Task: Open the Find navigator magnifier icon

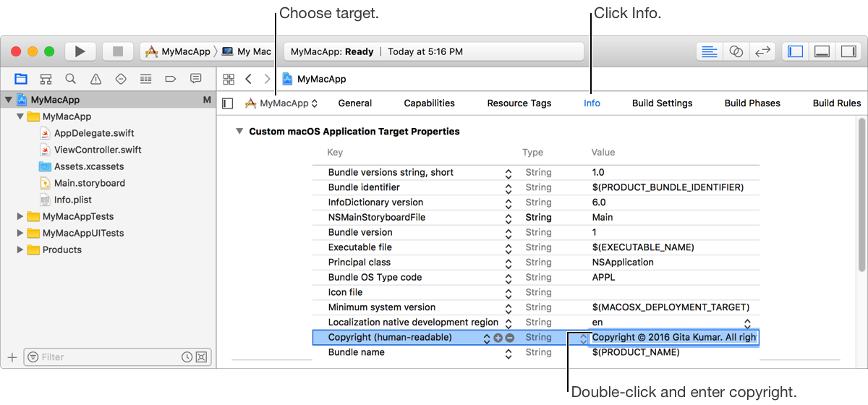Action: [70, 79]
